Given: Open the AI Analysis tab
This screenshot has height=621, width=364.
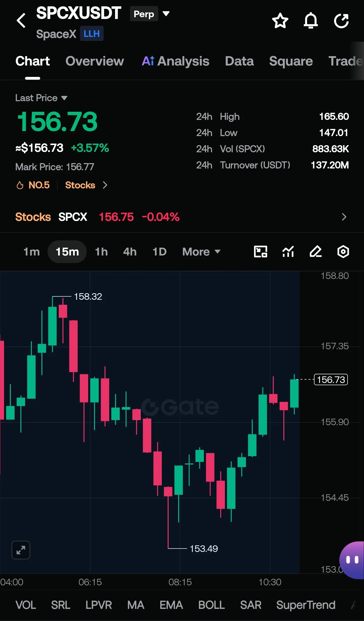Looking at the screenshot, I should [175, 61].
